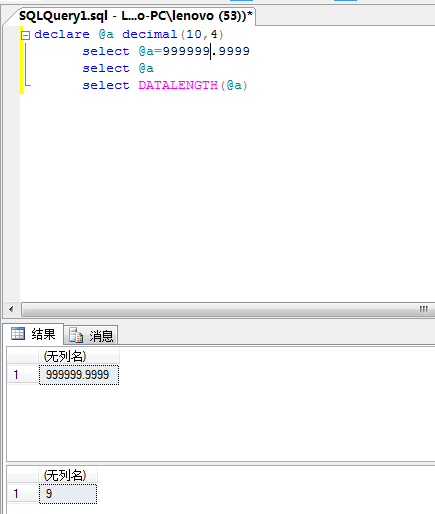Click the select-all corner of first grid
435x514 pixels.
[23, 356]
